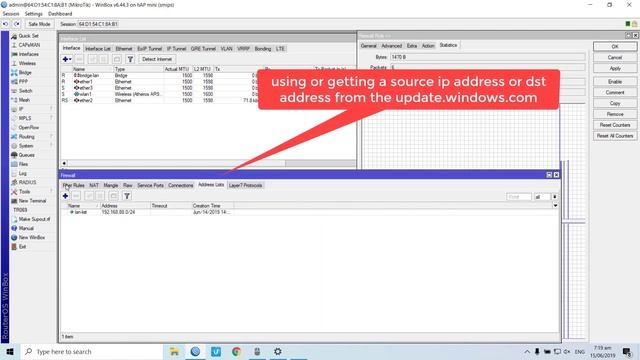Open the Session menu
The width and height of the screenshot is (640, 360).
tap(11, 14)
